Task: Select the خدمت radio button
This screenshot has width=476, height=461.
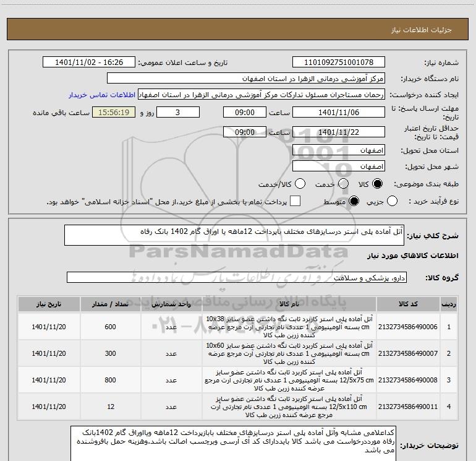Action: coord(343,184)
